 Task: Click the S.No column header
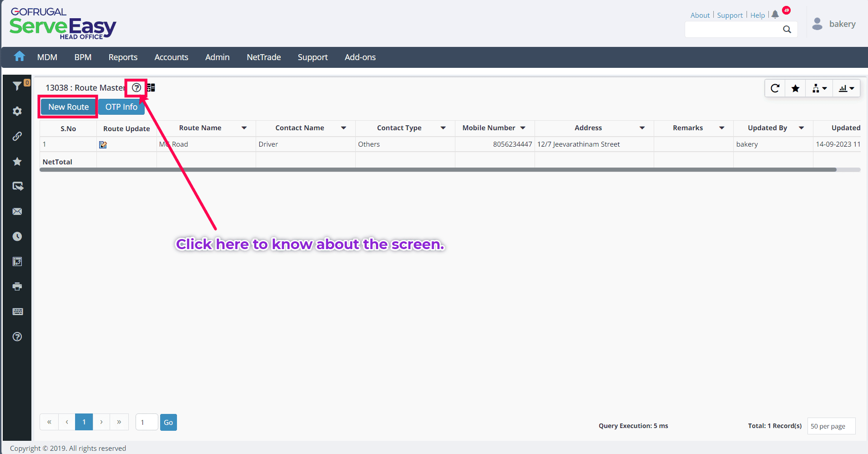[68, 128]
